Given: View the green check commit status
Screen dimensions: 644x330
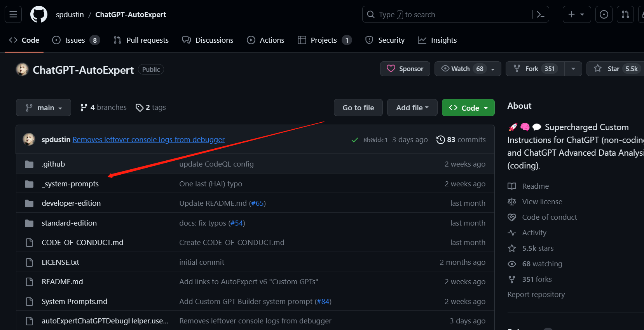Looking at the screenshot, I should tap(354, 140).
